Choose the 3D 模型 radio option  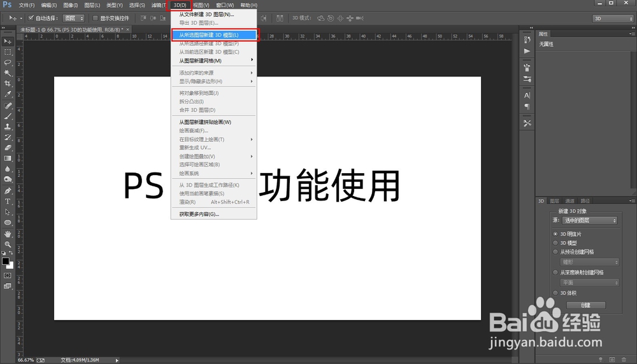pos(555,243)
